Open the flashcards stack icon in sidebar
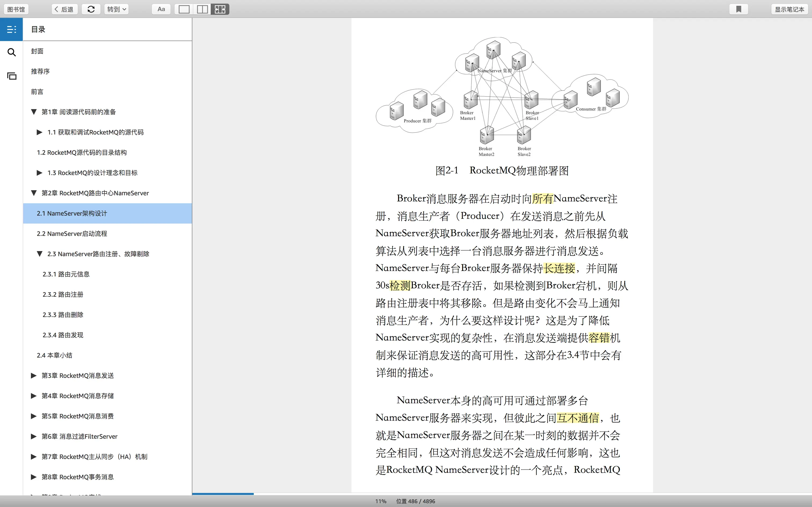812x507 pixels. point(11,76)
